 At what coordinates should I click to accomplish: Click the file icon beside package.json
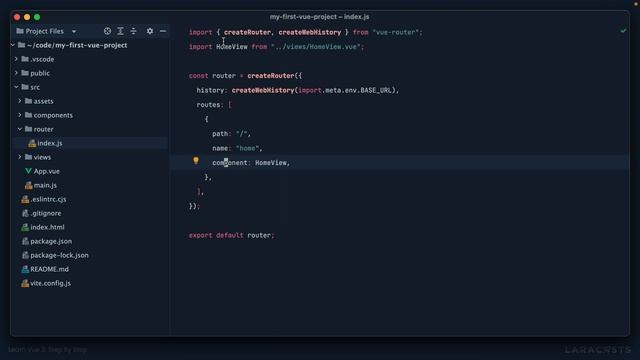tap(25, 241)
